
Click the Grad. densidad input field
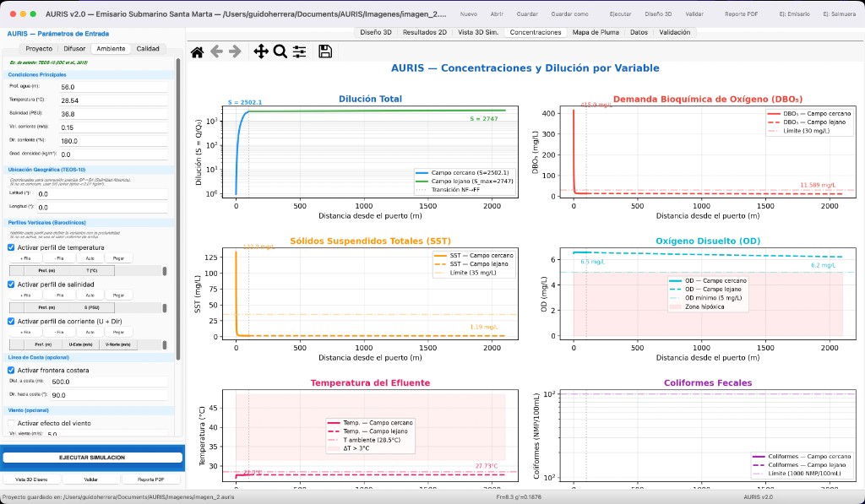[x=113, y=154]
